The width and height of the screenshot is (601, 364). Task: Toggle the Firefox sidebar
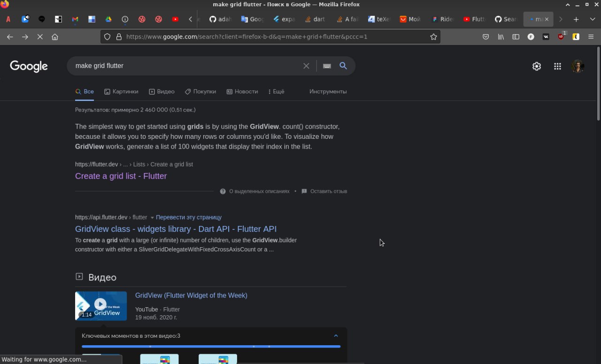[516, 37]
